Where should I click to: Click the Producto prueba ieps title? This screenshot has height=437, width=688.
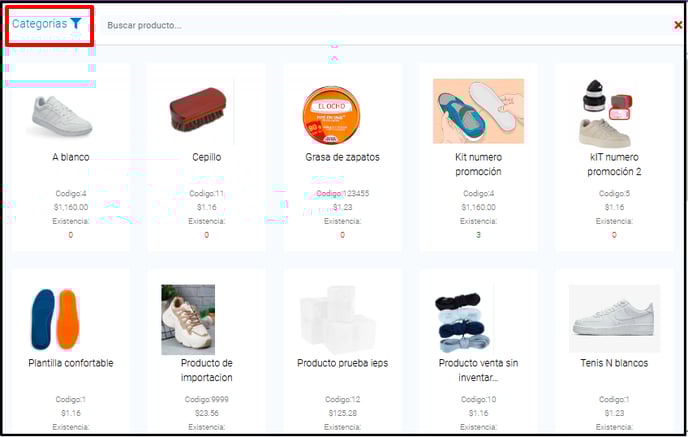[x=342, y=363]
